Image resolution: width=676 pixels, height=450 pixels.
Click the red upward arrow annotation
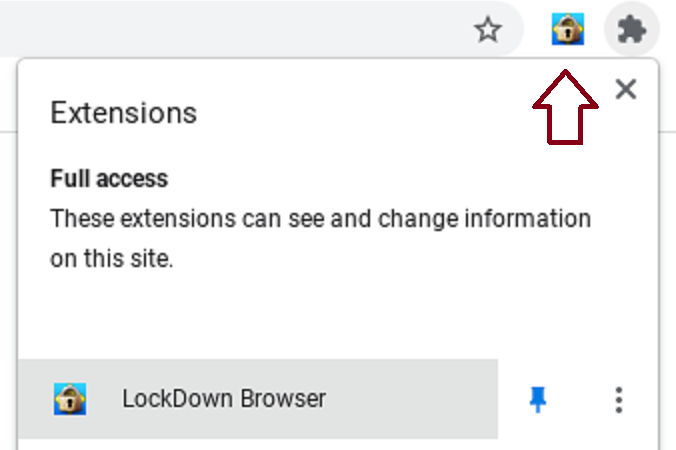[x=565, y=107]
